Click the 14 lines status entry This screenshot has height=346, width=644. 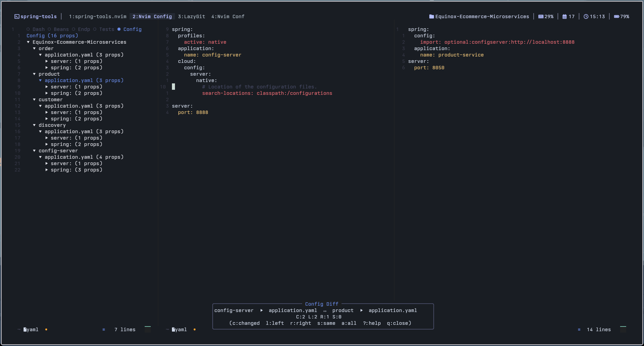(599, 330)
